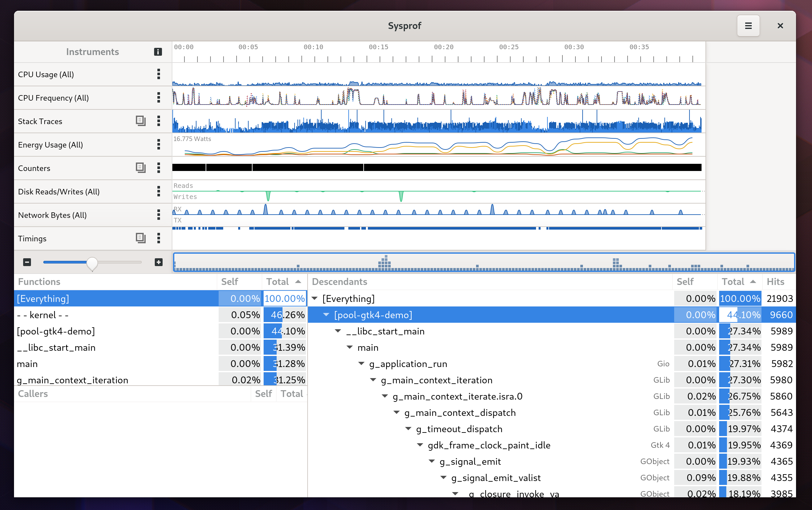Collapse the g_signal_emit_valist node
The width and height of the screenshot is (812, 510).
443,478
